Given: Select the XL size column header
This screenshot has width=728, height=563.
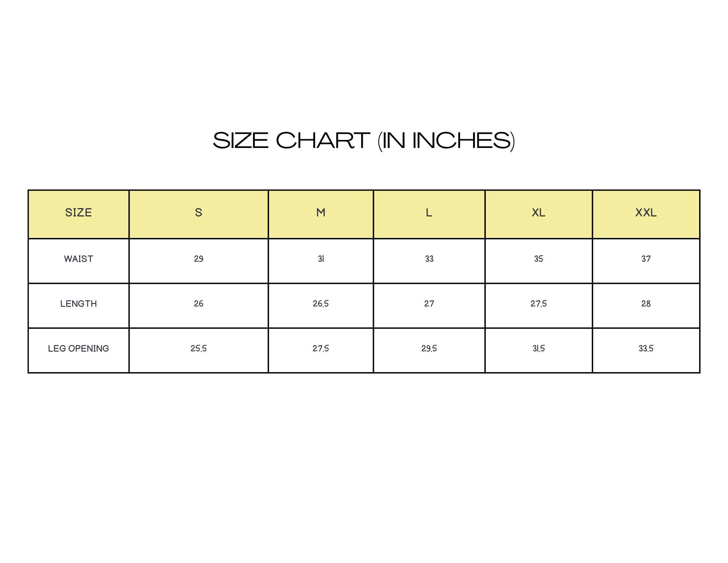Looking at the screenshot, I should click(x=539, y=214).
